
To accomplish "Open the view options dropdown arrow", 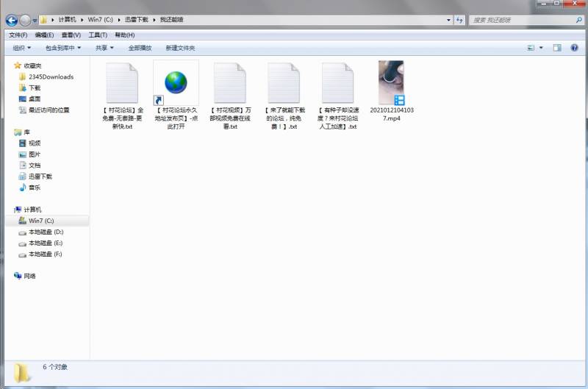I will (542, 48).
